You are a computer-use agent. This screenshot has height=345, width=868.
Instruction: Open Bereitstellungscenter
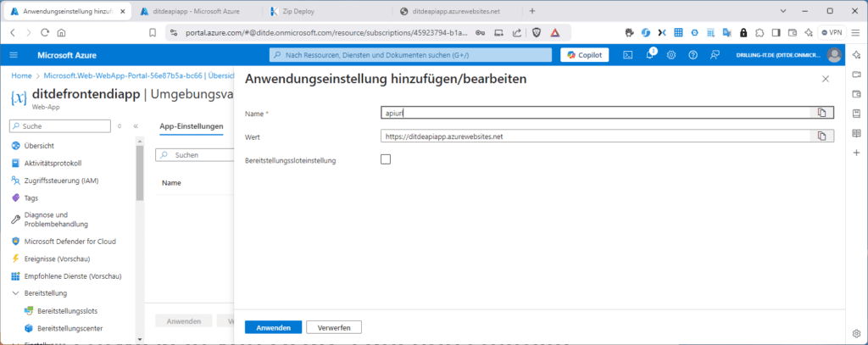[72, 328]
